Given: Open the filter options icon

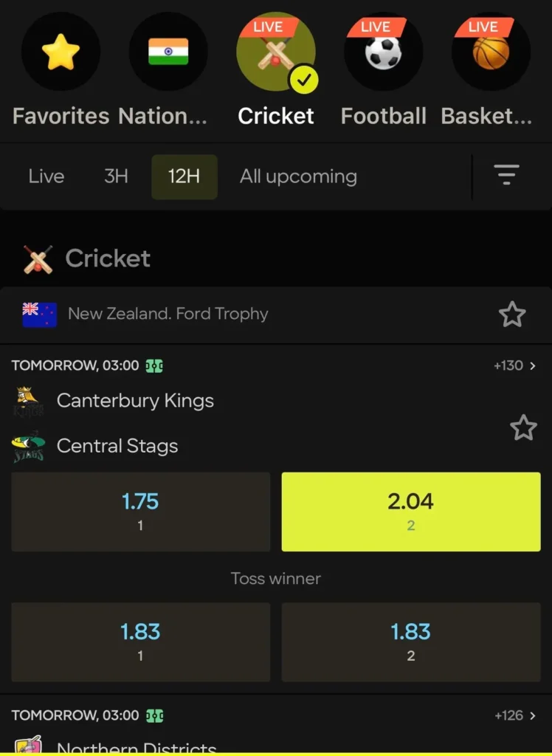Looking at the screenshot, I should coord(506,176).
